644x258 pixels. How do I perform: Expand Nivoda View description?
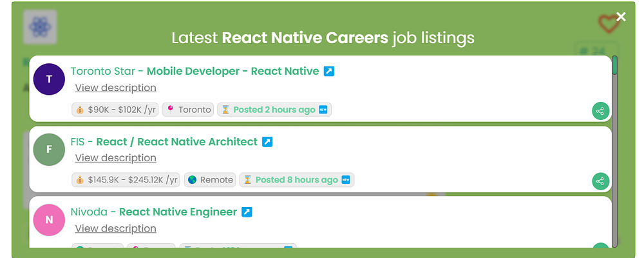(x=115, y=228)
